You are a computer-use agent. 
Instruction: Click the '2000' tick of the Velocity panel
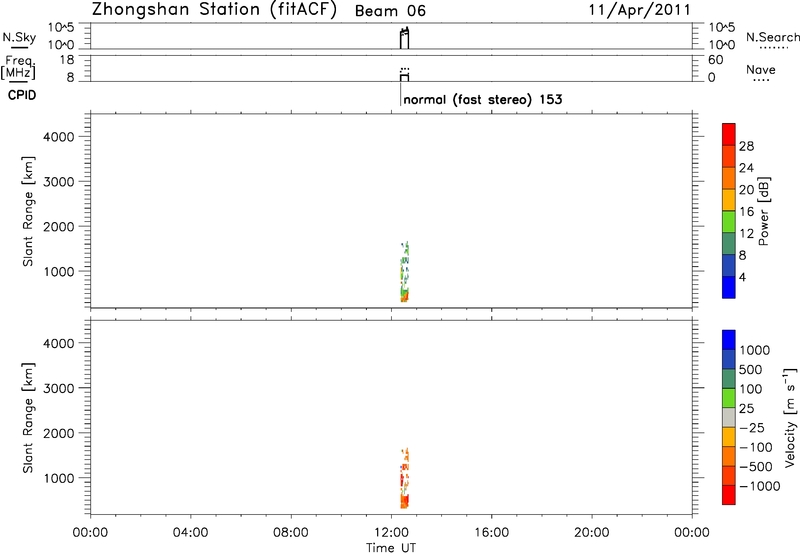coord(59,433)
